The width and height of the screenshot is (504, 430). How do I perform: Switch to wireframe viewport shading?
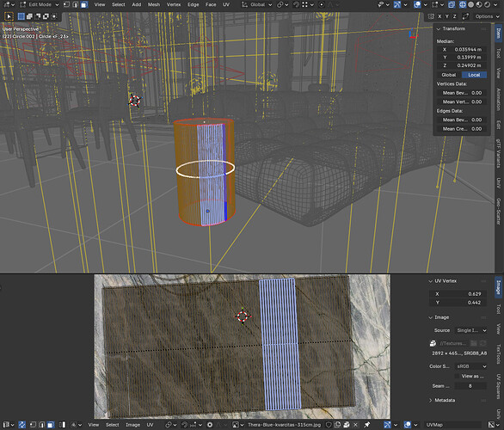tap(462, 4)
